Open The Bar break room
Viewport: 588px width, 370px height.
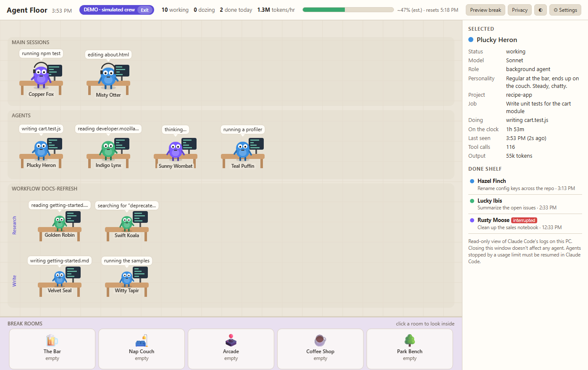click(52, 349)
